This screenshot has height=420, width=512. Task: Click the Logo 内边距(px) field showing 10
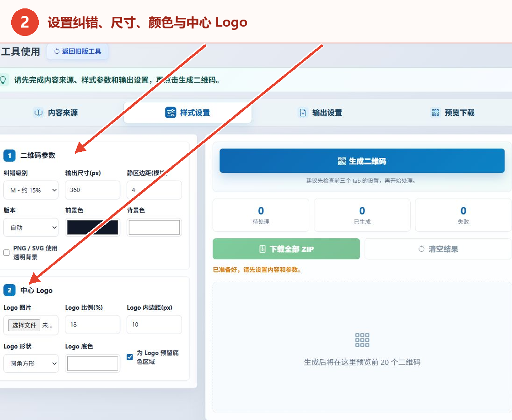tap(154, 325)
